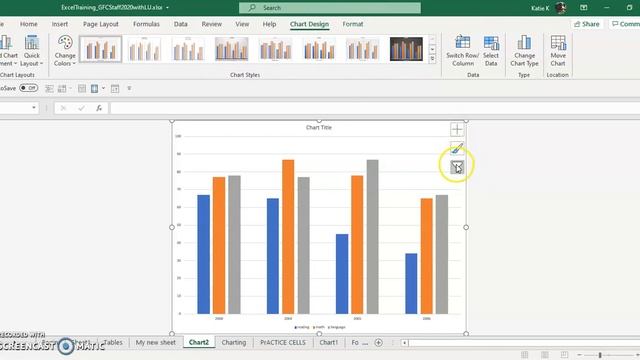Add a new sheet with plus icon
Image resolution: width=640 pixels, height=360 pixels.
(x=378, y=342)
